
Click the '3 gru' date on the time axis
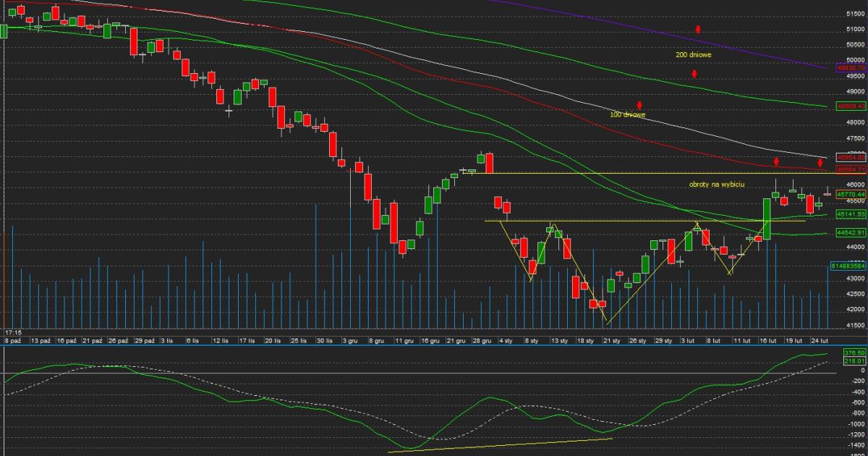click(x=349, y=340)
